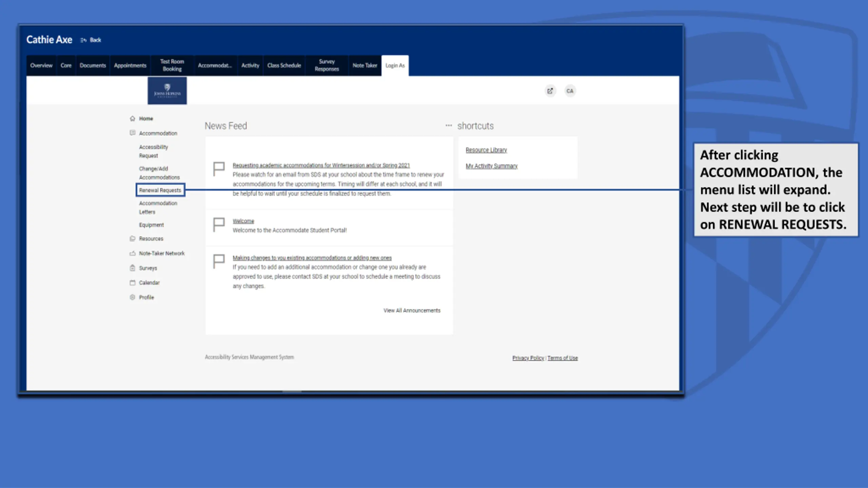The width and height of the screenshot is (868, 488).
Task: Click the Resources folder icon
Action: (x=133, y=239)
